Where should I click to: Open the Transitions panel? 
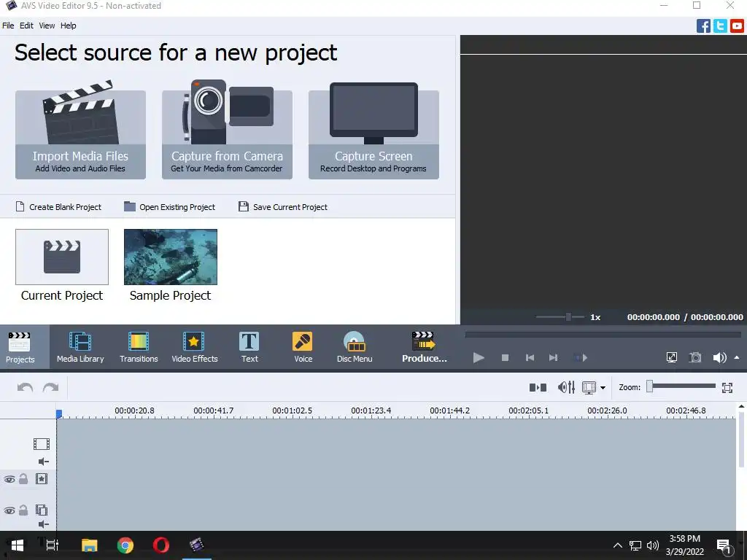click(x=139, y=347)
